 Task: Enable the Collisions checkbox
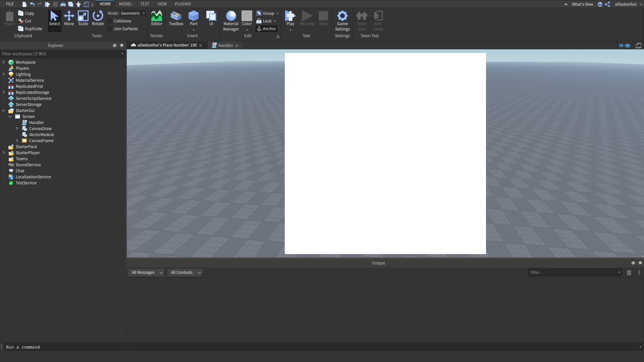110,21
